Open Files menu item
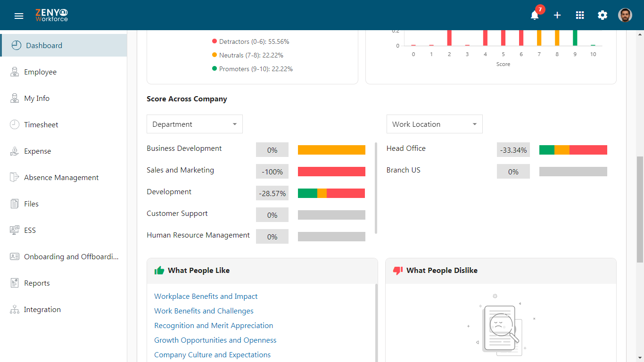Viewport: 644px width, 362px height. [x=64, y=204]
